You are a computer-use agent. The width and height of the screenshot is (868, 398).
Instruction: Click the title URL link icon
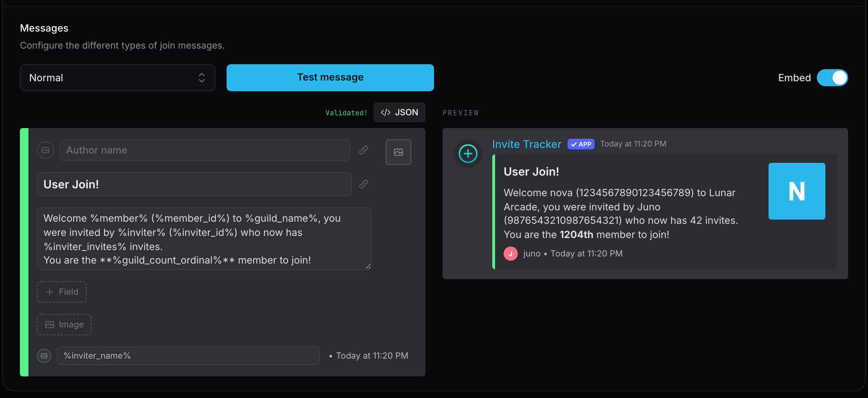tap(363, 184)
